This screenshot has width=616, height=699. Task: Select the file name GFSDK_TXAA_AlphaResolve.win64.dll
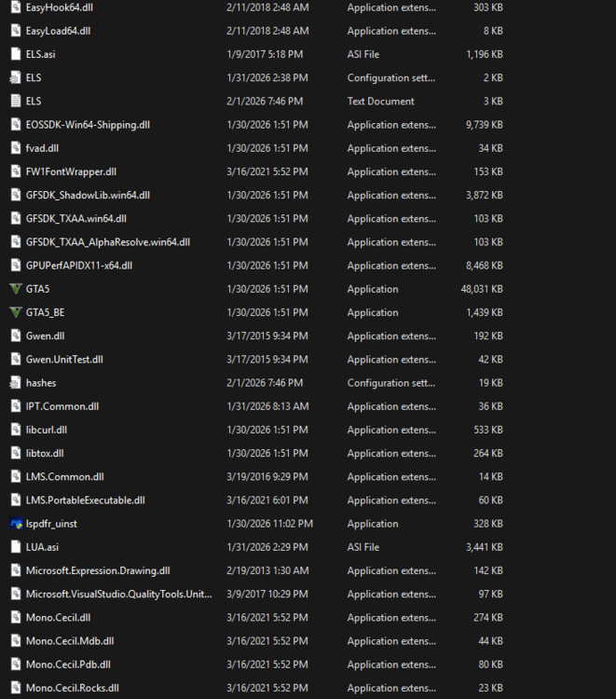pyautogui.click(x=108, y=242)
